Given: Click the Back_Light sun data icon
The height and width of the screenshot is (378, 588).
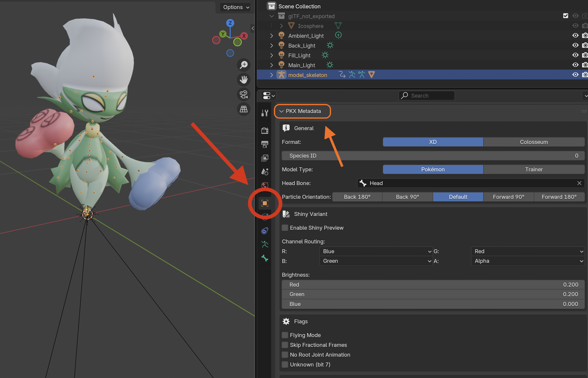Looking at the screenshot, I should 330,45.
